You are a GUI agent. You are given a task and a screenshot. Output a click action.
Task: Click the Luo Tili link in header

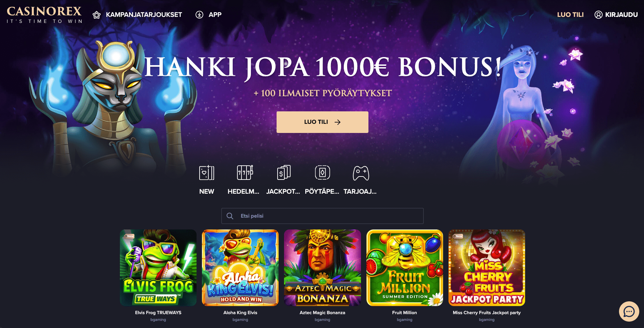[570, 15]
